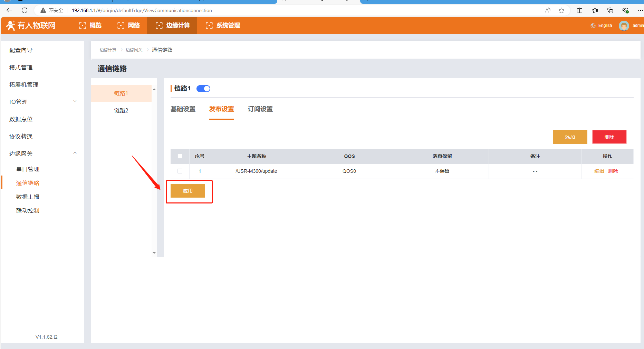Click 编辑 link for /USR-M300/update topic
The image size is (644, 349).
[599, 171]
